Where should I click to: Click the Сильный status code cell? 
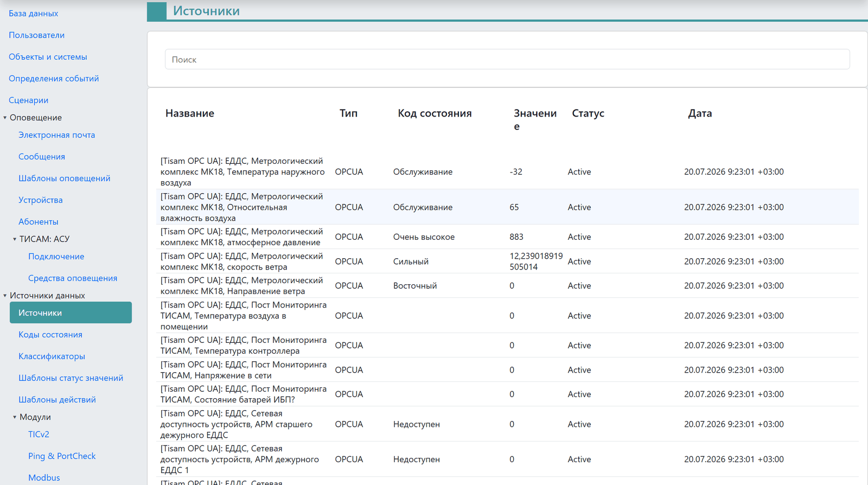click(x=411, y=261)
